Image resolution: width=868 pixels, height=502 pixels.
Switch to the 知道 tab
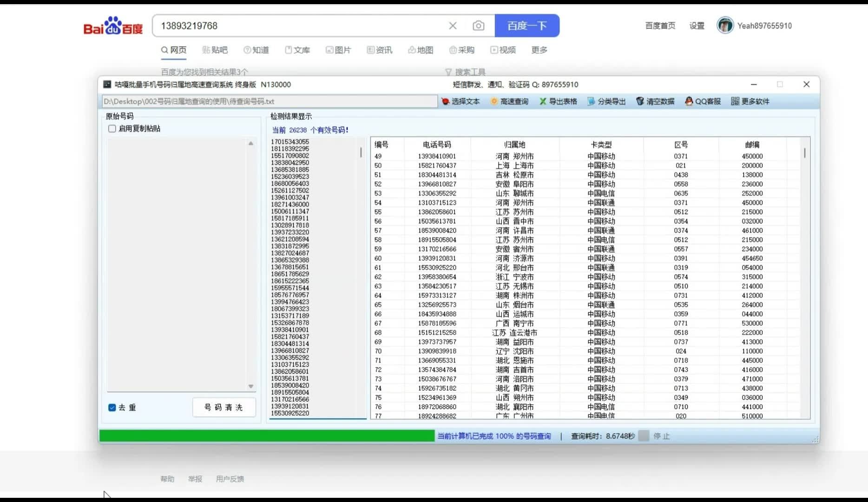(x=256, y=50)
